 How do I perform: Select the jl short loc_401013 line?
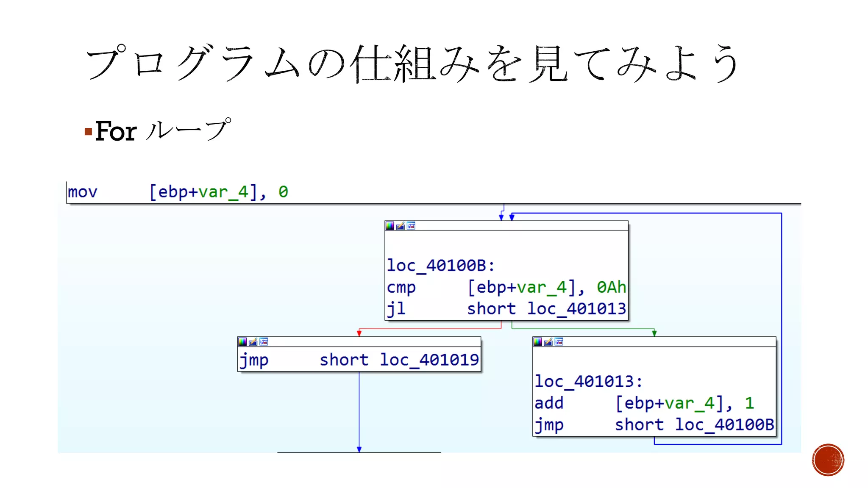click(x=506, y=309)
